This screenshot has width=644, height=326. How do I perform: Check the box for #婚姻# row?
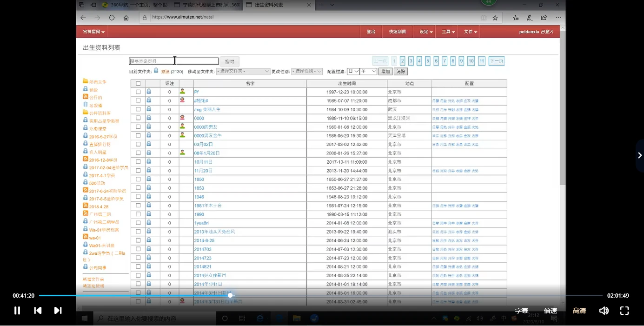pos(138,101)
